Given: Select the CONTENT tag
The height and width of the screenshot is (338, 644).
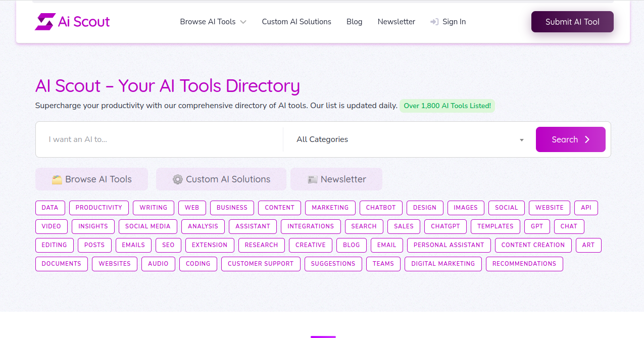Looking at the screenshot, I should pos(279,208).
